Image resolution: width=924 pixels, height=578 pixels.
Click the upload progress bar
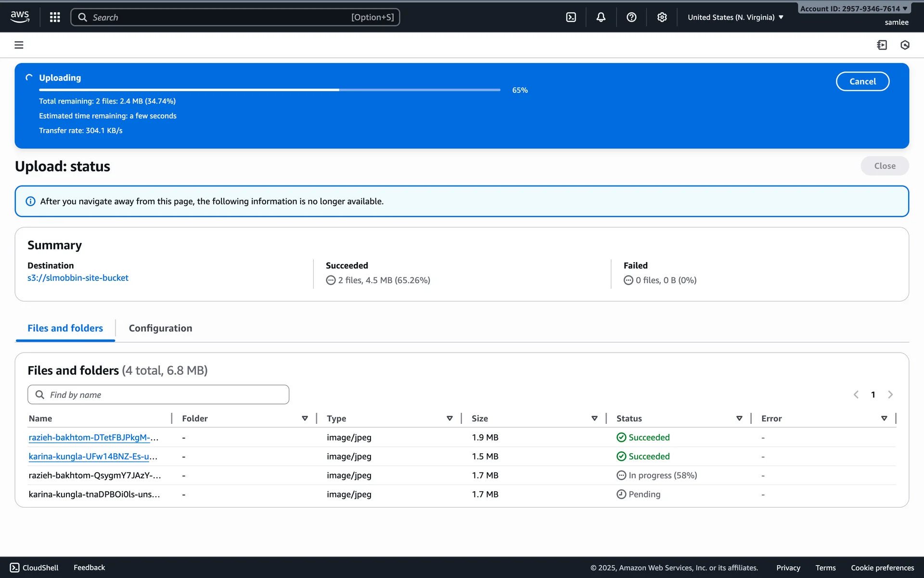pos(269,90)
